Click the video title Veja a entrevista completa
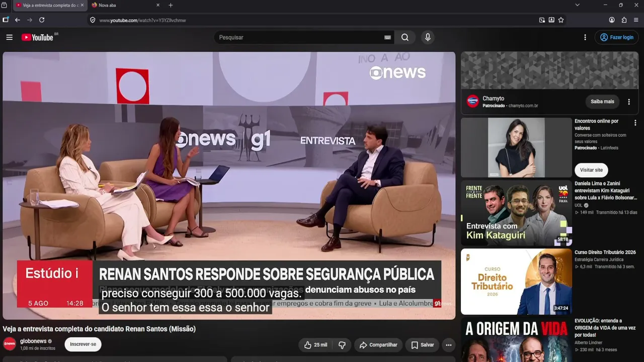This screenshot has width=644, height=362. pyautogui.click(x=99, y=329)
